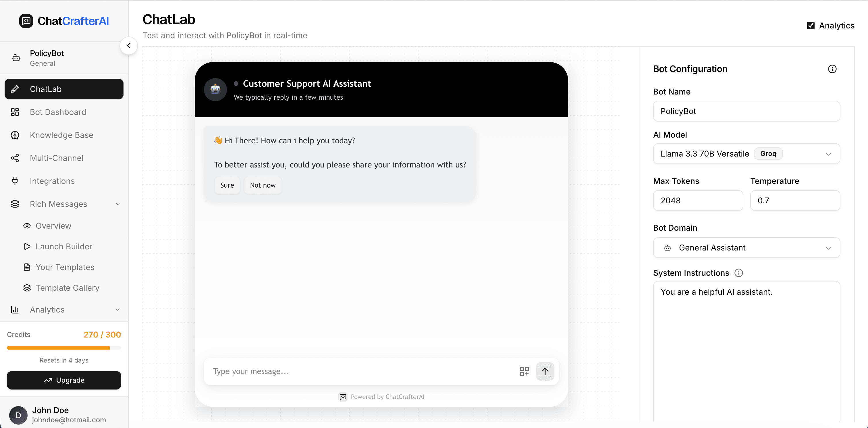The width and height of the screenshot is (868, 428).
Task: Select Knowledge Base in the sidebar
Action: [x=61, y=135]
